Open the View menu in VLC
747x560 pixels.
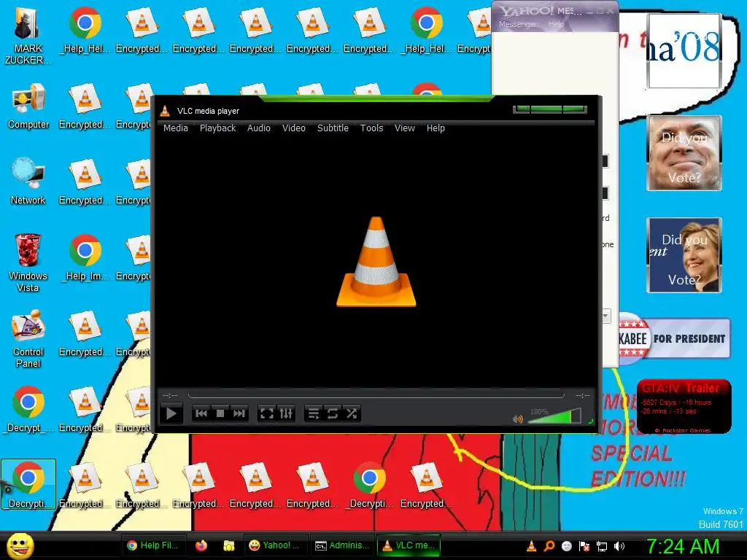tap(404, 128)
